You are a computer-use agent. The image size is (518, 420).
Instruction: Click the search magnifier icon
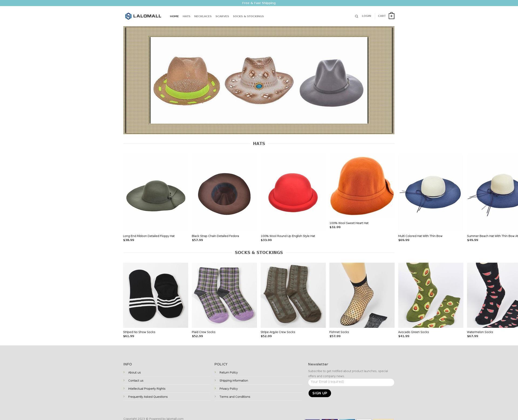(x=356, y=16)
